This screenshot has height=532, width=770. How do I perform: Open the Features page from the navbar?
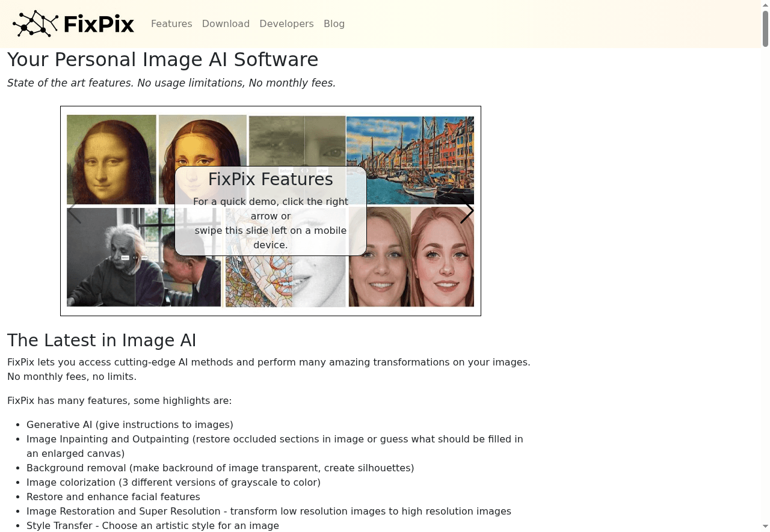171,24
